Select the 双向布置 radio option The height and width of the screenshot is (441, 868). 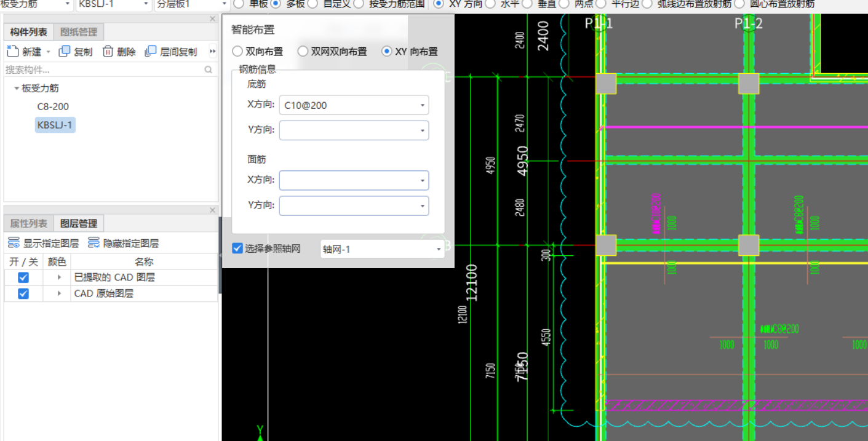tap(237, 52)
